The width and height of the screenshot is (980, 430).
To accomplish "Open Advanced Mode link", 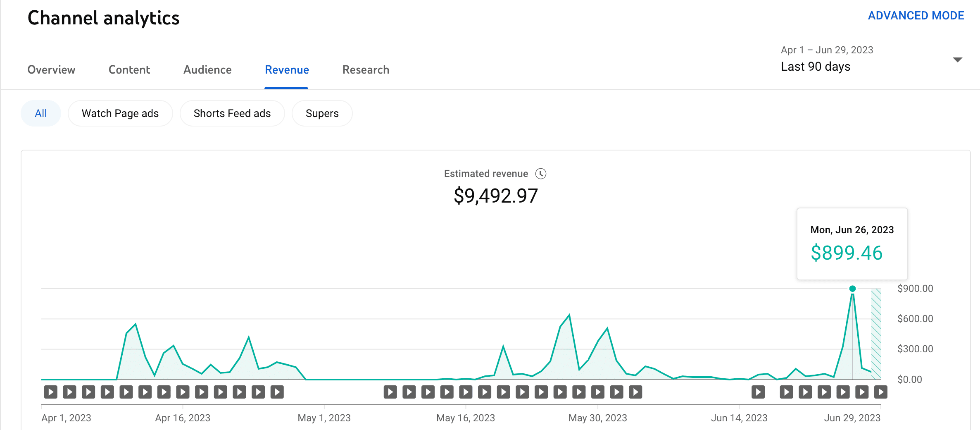I will 916,16.
